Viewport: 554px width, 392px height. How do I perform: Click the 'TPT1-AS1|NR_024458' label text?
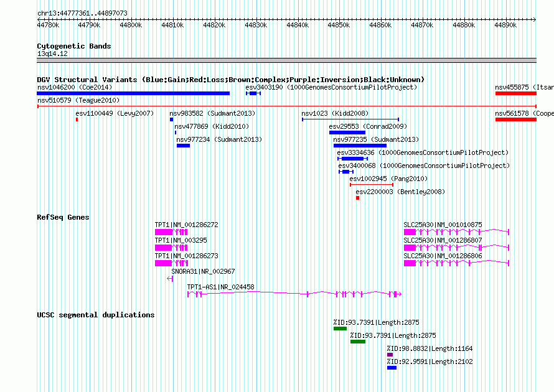220,287
